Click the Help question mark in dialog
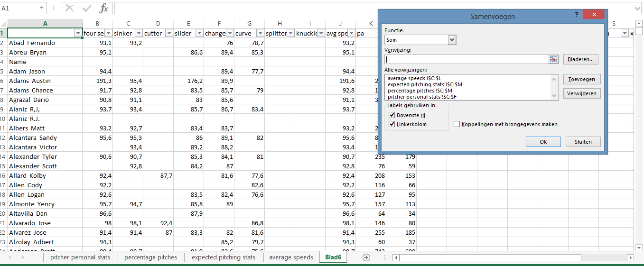The image size is (644, 266). click(576, 15)
